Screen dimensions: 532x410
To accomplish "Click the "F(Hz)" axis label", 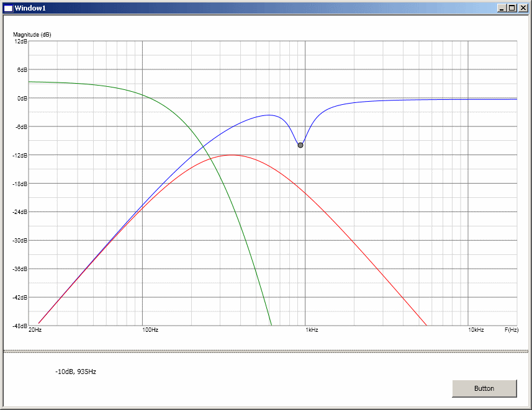I will (x=512, y=329).
